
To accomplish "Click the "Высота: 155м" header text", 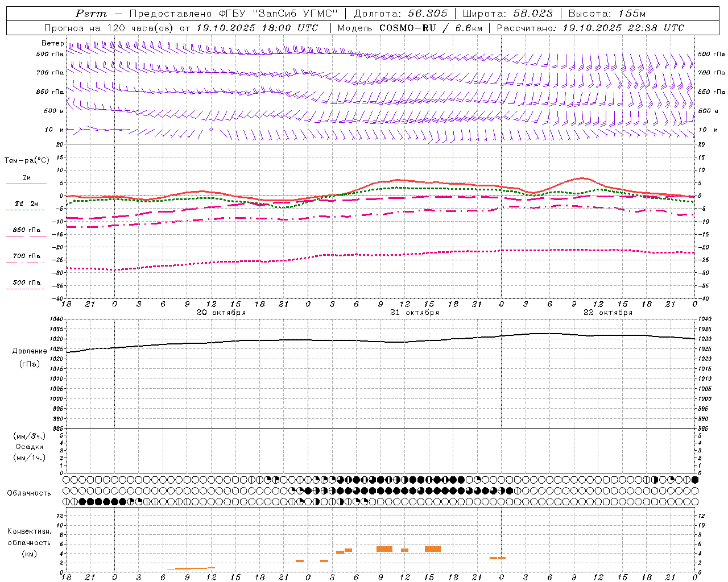I will click(607, 14).
